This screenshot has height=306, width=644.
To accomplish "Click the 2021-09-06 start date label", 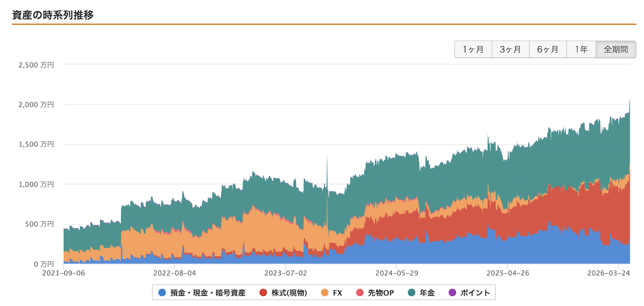I will pyautogui.click(x=63, y=273).
